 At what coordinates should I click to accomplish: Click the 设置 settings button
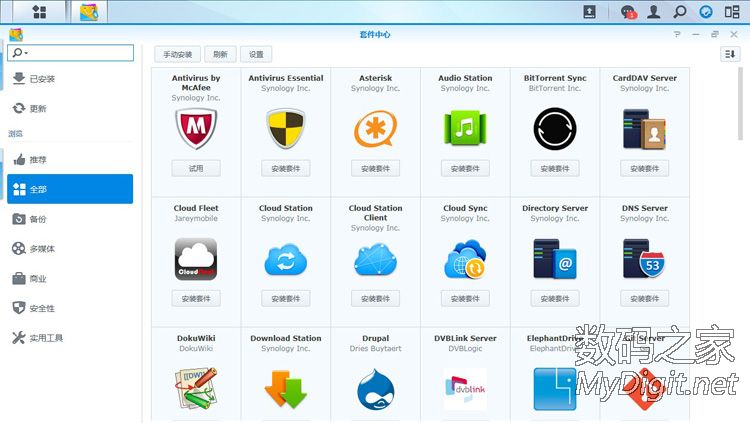(256, 54)
